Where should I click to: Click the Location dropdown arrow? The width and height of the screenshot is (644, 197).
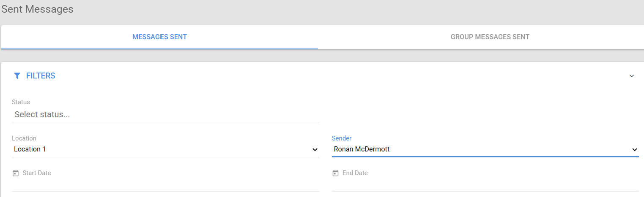[x=315, y=150]
